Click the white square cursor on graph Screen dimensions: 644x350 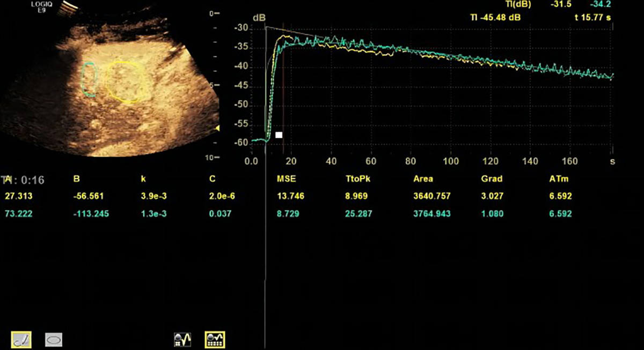279,135
